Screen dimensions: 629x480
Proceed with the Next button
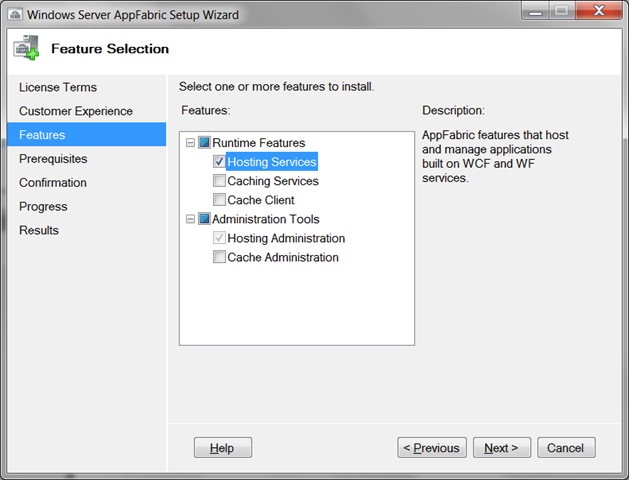pos(501,448)
